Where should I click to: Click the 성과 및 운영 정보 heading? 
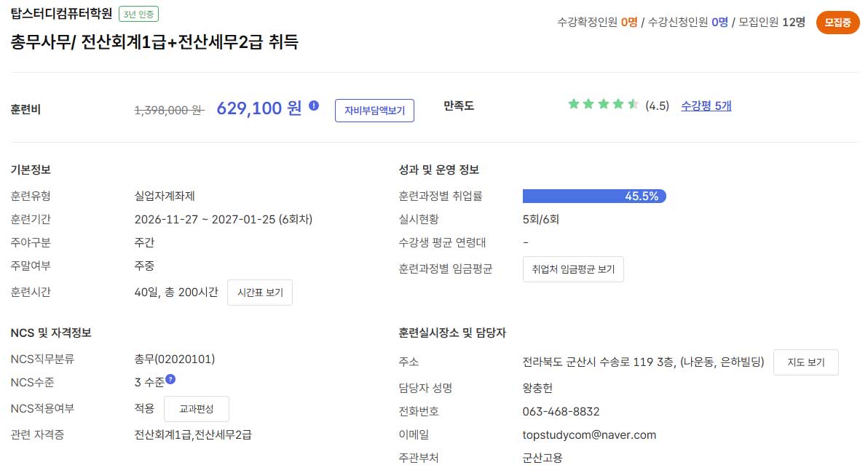pos(438,170)
